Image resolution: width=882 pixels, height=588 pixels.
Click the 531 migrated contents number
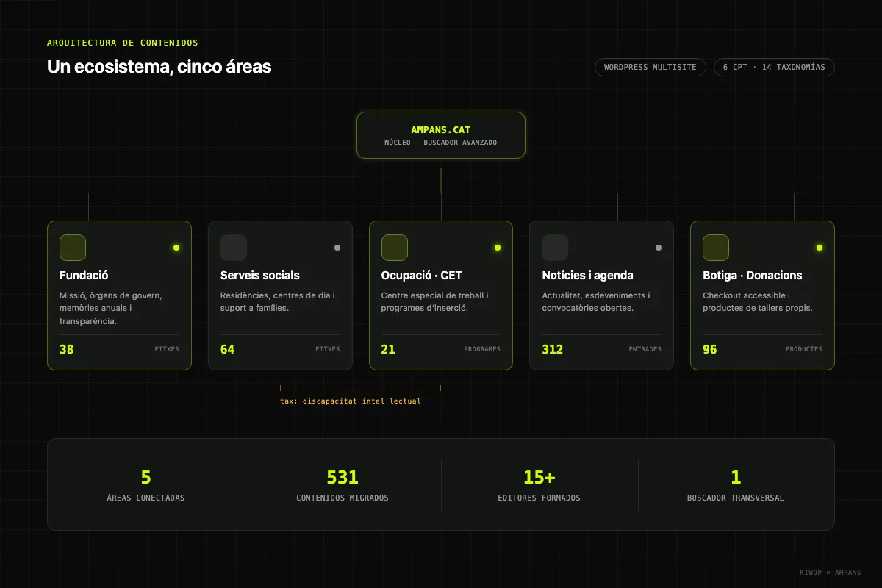[343, 478]
